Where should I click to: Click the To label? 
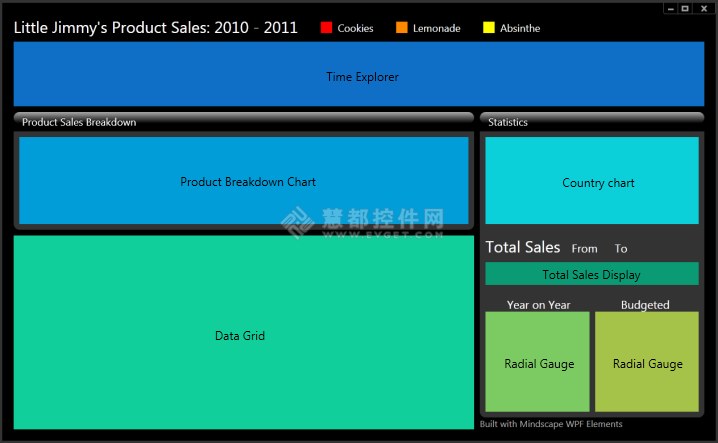(x=620, y=249)
